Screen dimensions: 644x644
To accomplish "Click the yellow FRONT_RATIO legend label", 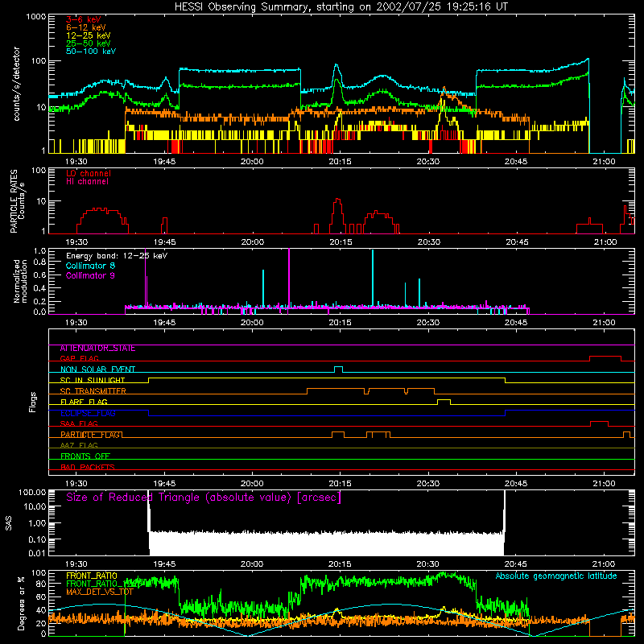I will (92, 576).
